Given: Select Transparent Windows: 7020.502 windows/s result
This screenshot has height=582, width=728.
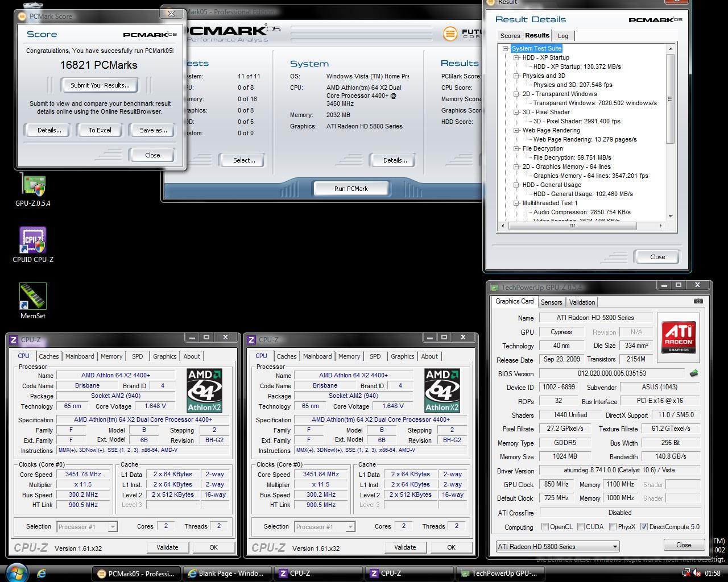Looking at the screenshot, I should (595, 103).
